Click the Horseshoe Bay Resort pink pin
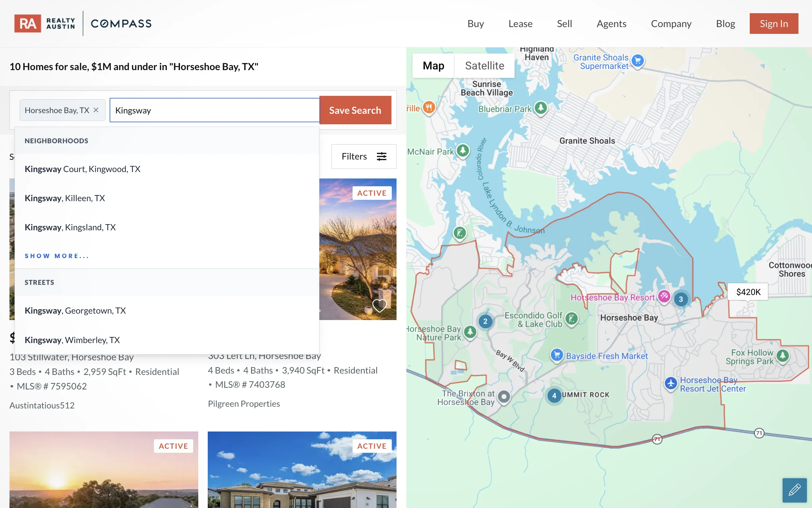Viewport: 812px width, 508px height. pos(664,297)
